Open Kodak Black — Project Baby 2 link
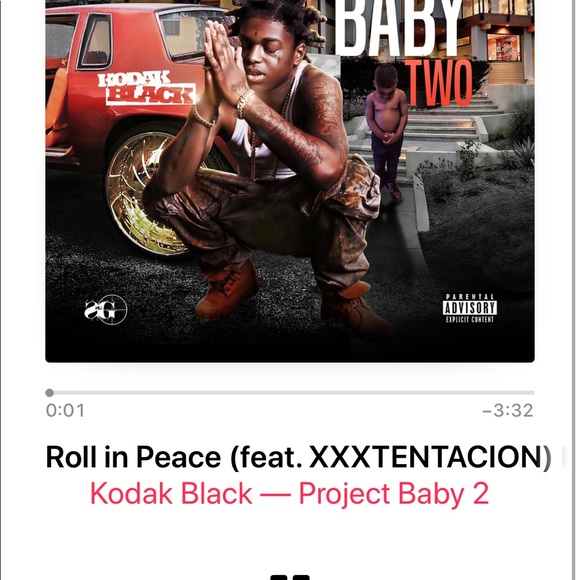Viewport: 580px width, 580px height. 290,494
